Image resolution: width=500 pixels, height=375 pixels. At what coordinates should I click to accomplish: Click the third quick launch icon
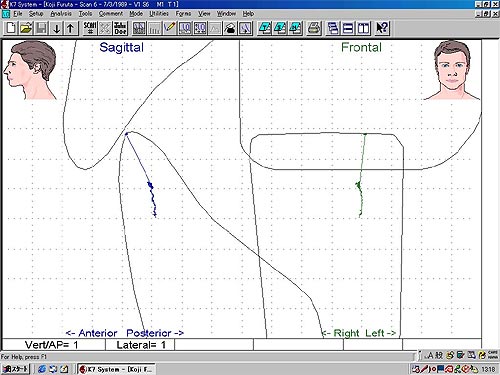tap(64, 369)
